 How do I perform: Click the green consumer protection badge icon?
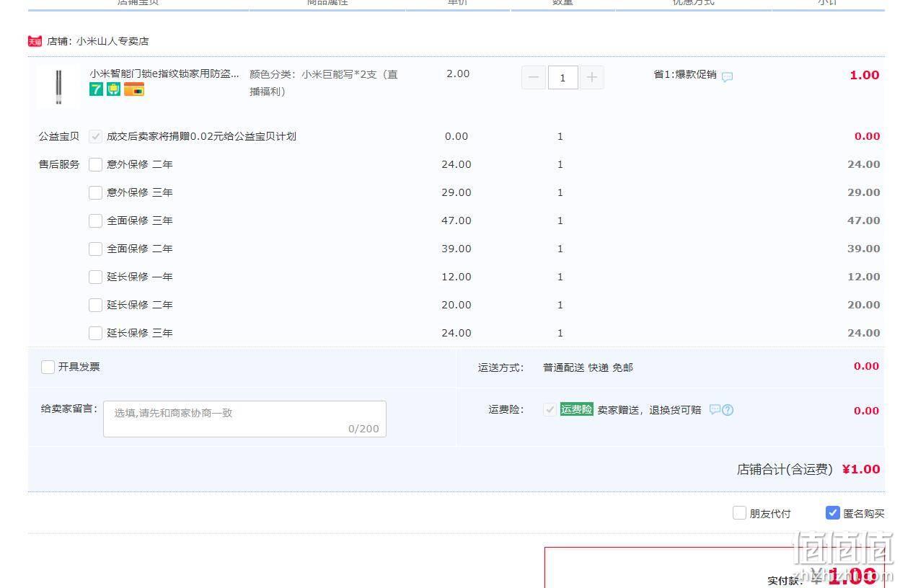114,89
